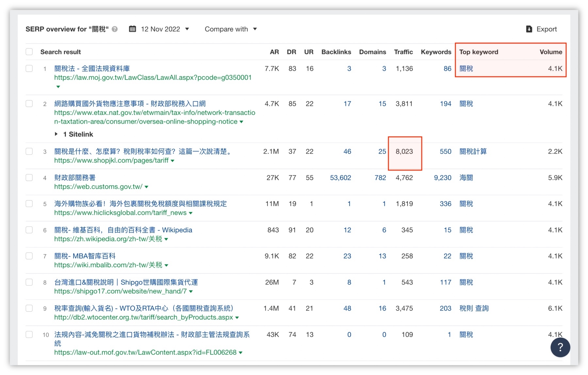Image resolution: width=588 pixels, height=375 pixels.
Task: Click the help icon beside the SERP overview title
Action: (115, 29)
